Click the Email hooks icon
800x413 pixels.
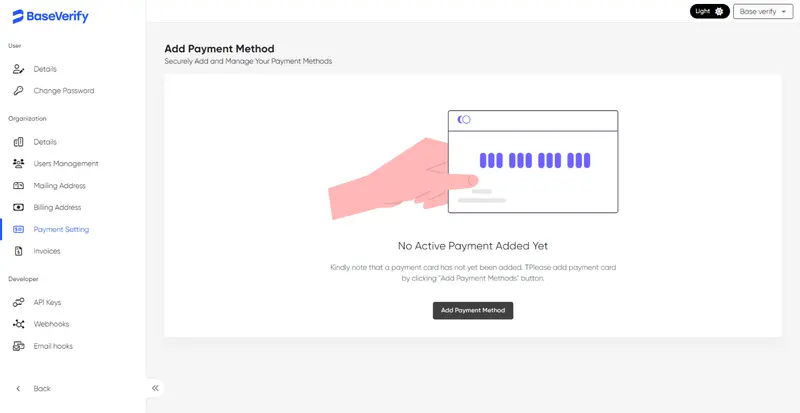coord(18,346)
